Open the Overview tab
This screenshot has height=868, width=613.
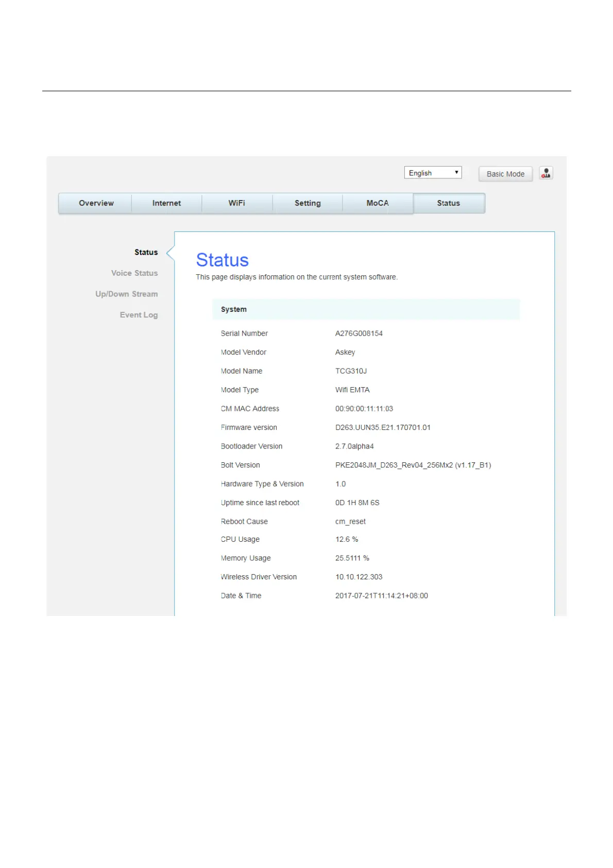(96, 203)
